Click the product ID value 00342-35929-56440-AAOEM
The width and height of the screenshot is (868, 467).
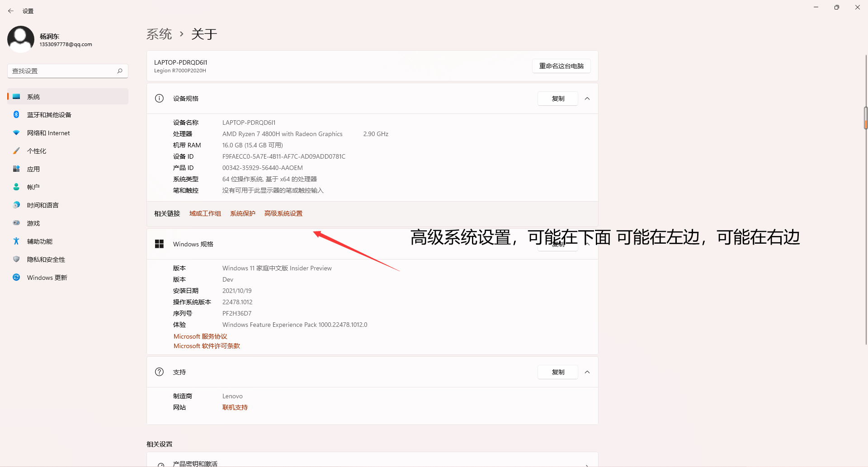point(263,168)
